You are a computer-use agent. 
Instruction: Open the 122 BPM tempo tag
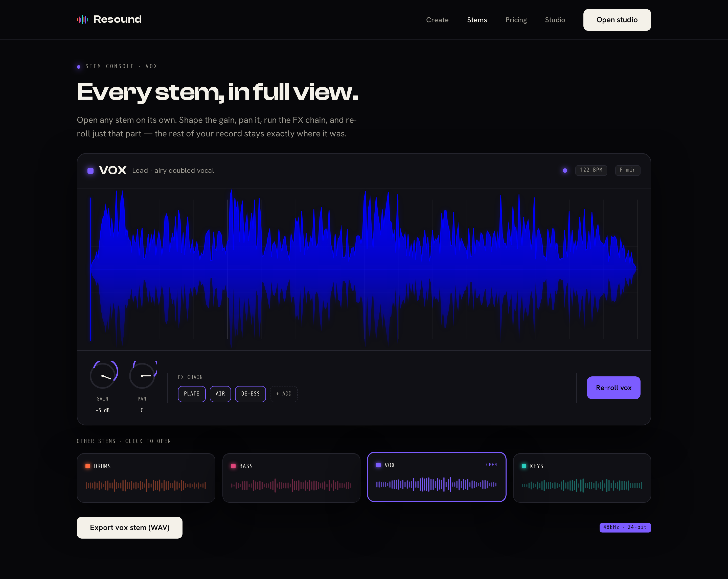click(x=591, y=170)
